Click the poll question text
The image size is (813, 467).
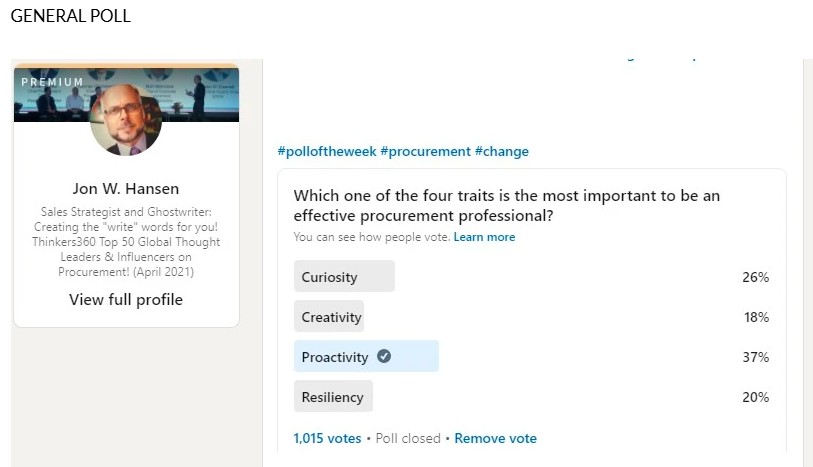(506, 205)
